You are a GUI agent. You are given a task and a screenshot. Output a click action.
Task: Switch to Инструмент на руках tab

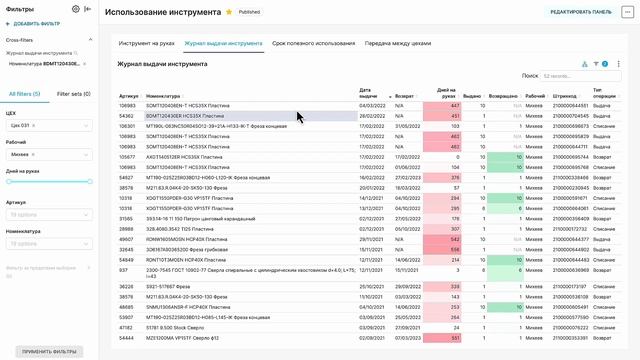tap(147, 43)
